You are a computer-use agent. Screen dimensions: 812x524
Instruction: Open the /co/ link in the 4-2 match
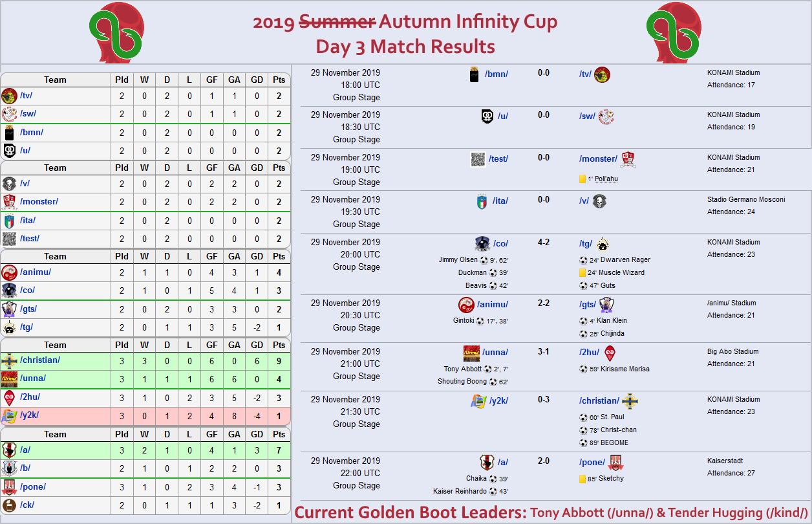(500, 243)
